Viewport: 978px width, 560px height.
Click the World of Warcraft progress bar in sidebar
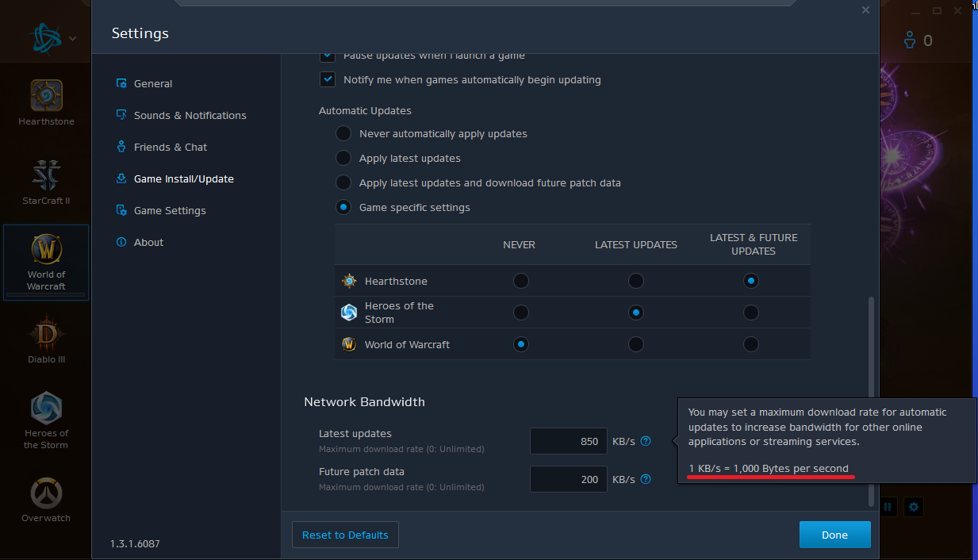46,295
